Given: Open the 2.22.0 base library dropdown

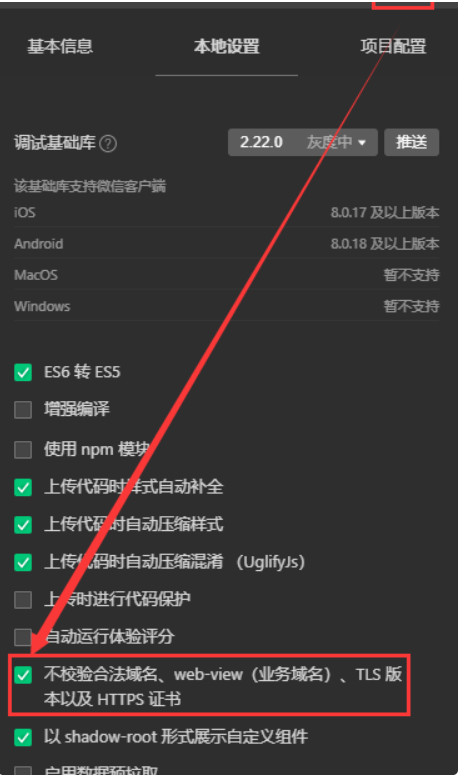Looking at the screenshot, I should tap(302, 142).
